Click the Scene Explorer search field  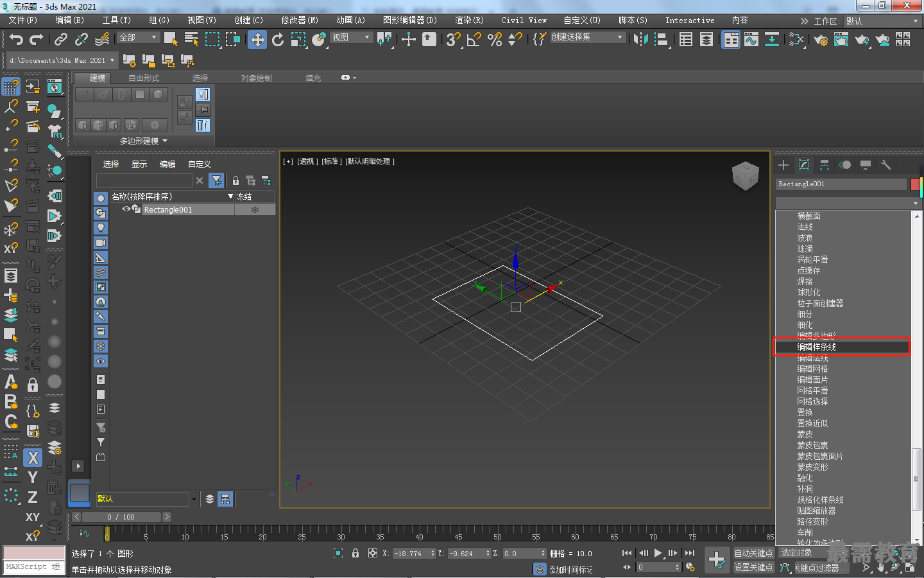click(x=144, y=181)
